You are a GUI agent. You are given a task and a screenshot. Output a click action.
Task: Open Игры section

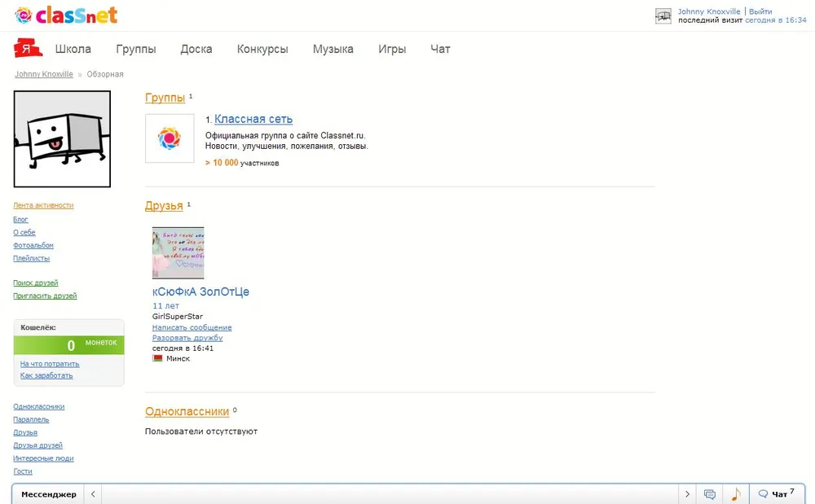392,49
